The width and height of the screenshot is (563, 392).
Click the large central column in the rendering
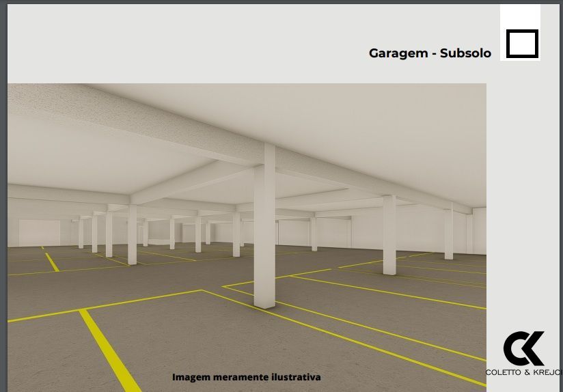point(264,225)
